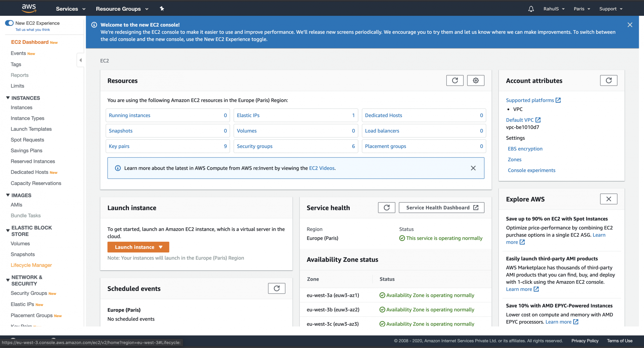The width and height of the screenshot is (644, 348).
Task: Dismiss the new EC2 console welcome banner
Action: pos(630,25)
